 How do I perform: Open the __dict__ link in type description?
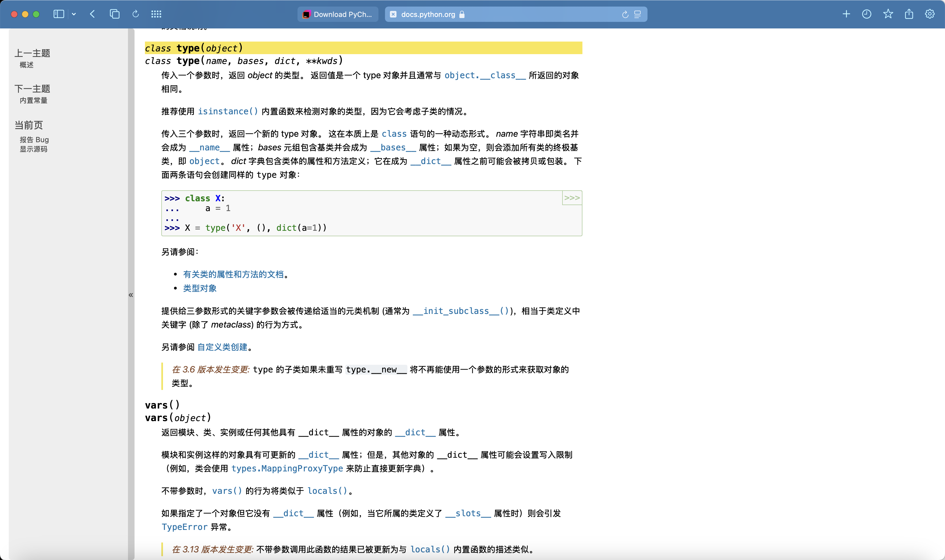430,162
